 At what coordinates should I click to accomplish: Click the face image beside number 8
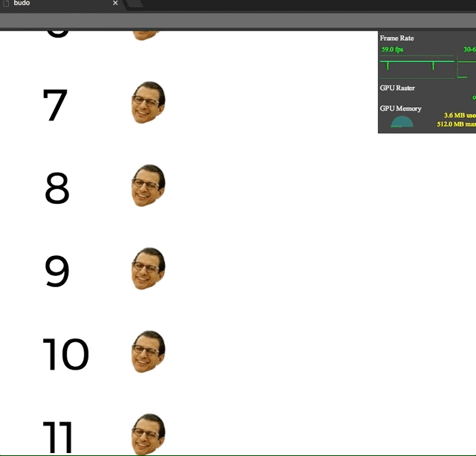pos(149,185)
